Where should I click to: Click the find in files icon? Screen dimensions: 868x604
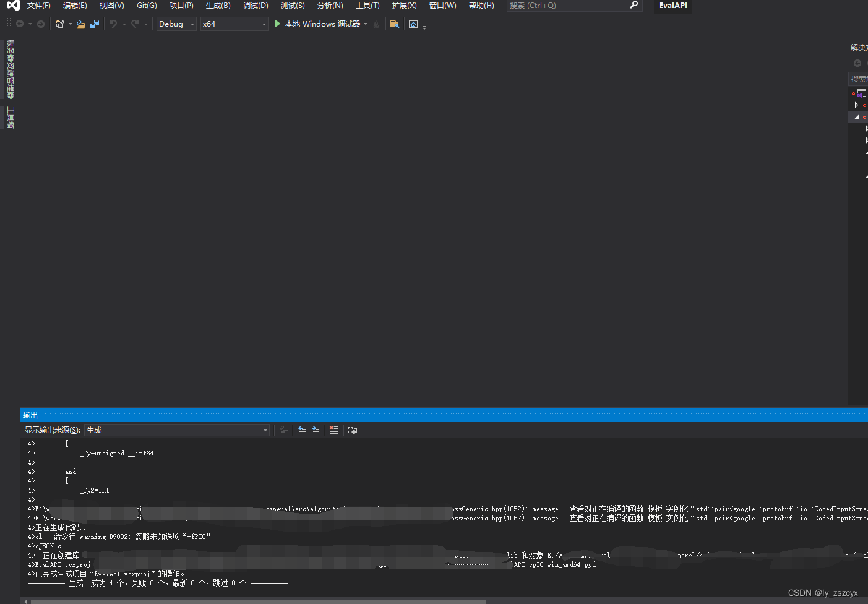pyautogui.click(x=395, y=24)
